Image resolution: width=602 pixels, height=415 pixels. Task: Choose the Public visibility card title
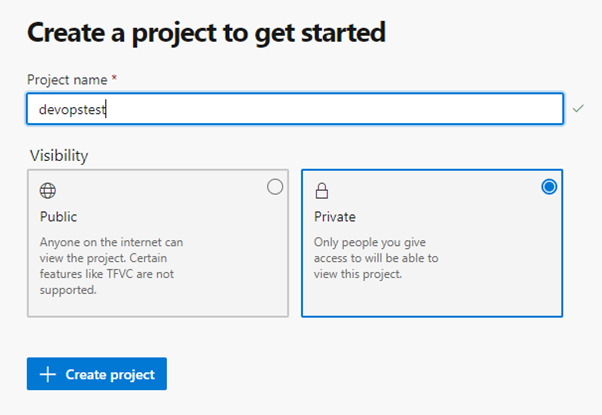pyautogui.click(x=58, y=216)
